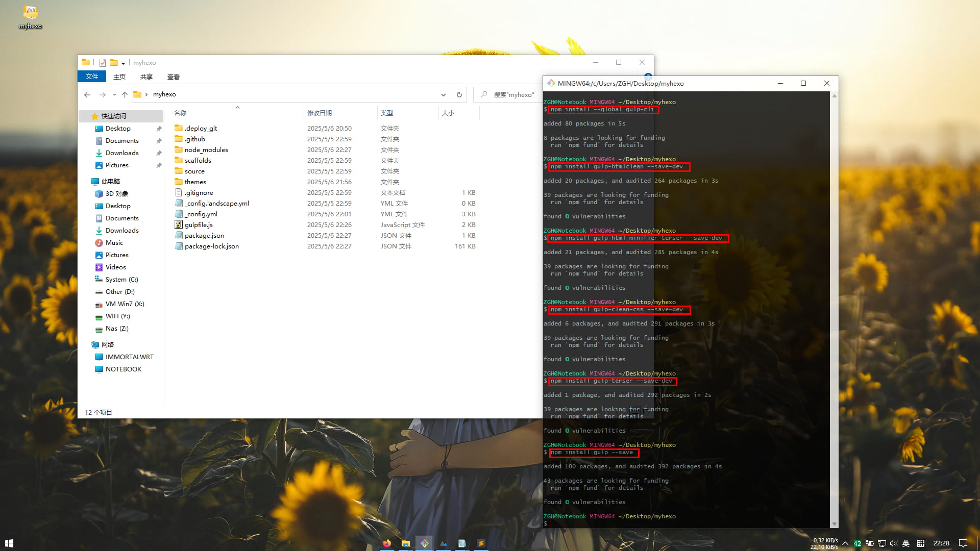Open the 文件 ribbon tab
Image resolution: width=980 pixels, height=551 pixels.
coord(92,77)
